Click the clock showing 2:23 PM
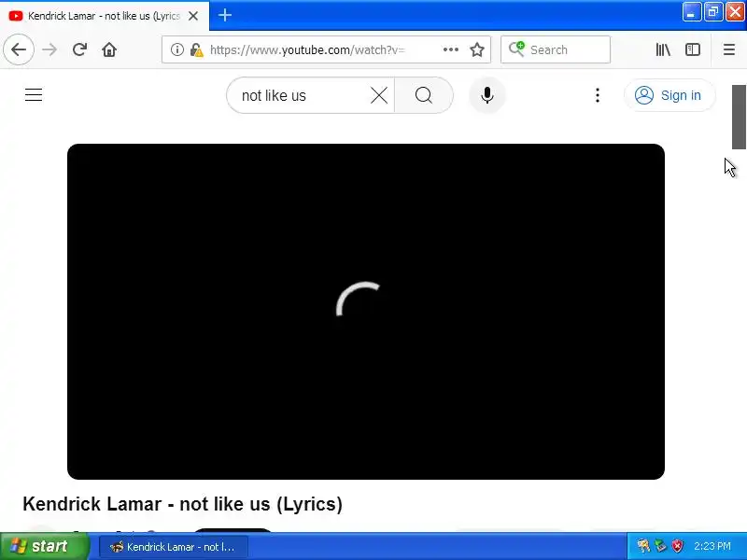Image resolution: width=747 pixels, height=560 pixels. pos(712,546)
